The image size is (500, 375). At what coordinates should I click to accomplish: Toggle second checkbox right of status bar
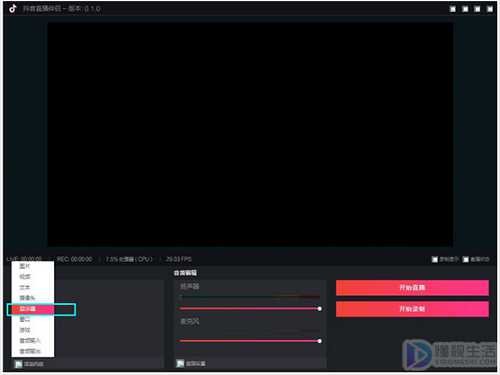[x=466, y=259]
